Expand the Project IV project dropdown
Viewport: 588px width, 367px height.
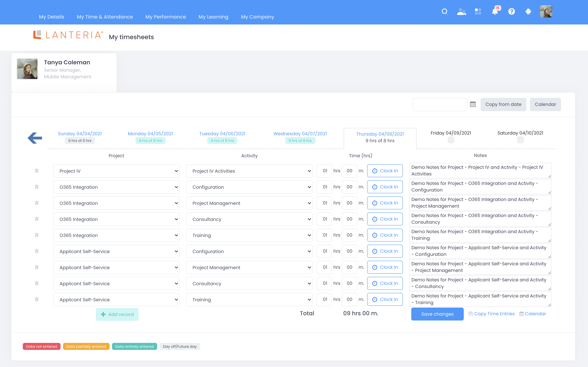116,171
